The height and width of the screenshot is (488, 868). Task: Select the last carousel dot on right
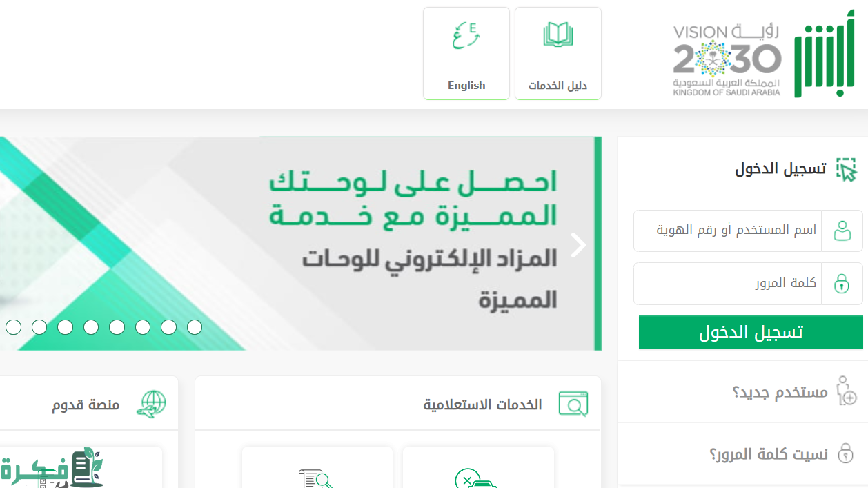[195, 327]
